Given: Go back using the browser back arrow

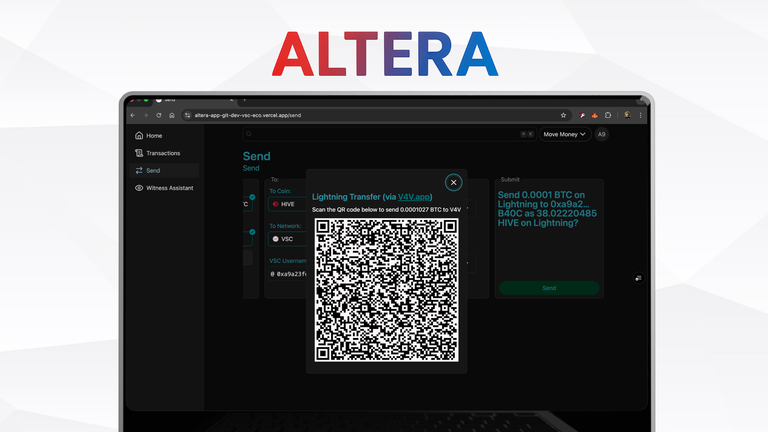Looking at the screenshot, I should pos(133,116).
